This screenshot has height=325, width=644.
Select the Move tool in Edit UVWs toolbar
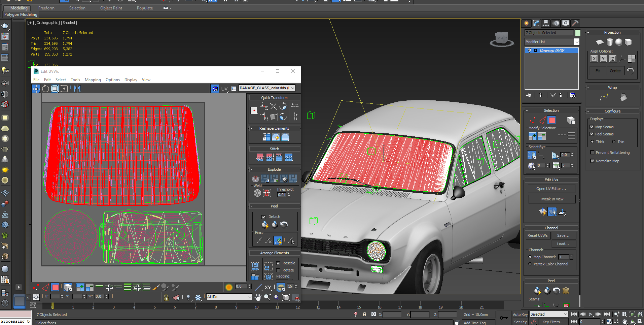36,89
